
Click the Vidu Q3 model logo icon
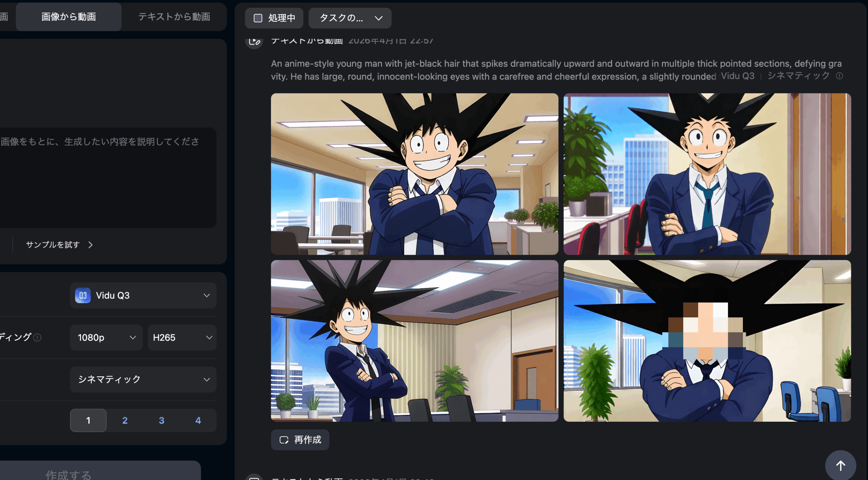pos(83,295)
